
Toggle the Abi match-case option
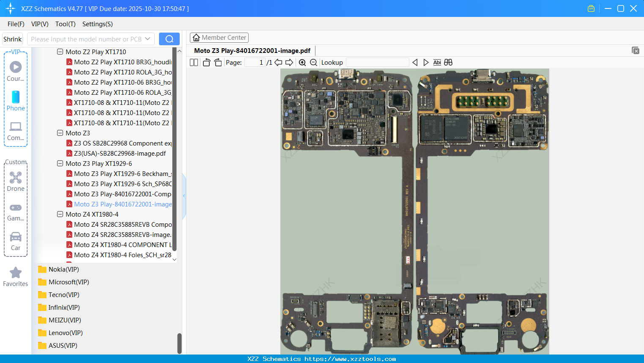[x=437, y=63]
